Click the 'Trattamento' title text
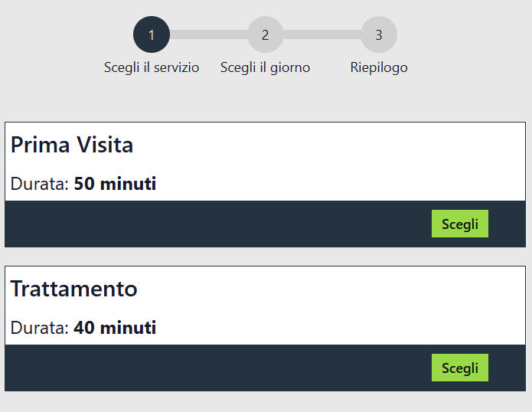 (x=73, y=289)
